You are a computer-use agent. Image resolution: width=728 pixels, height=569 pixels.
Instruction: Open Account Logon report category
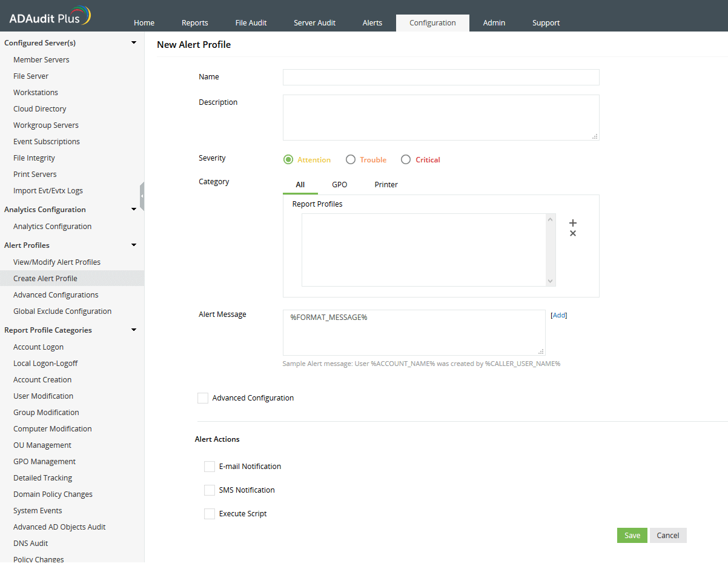pyautogui.click(x=38, y=347)
